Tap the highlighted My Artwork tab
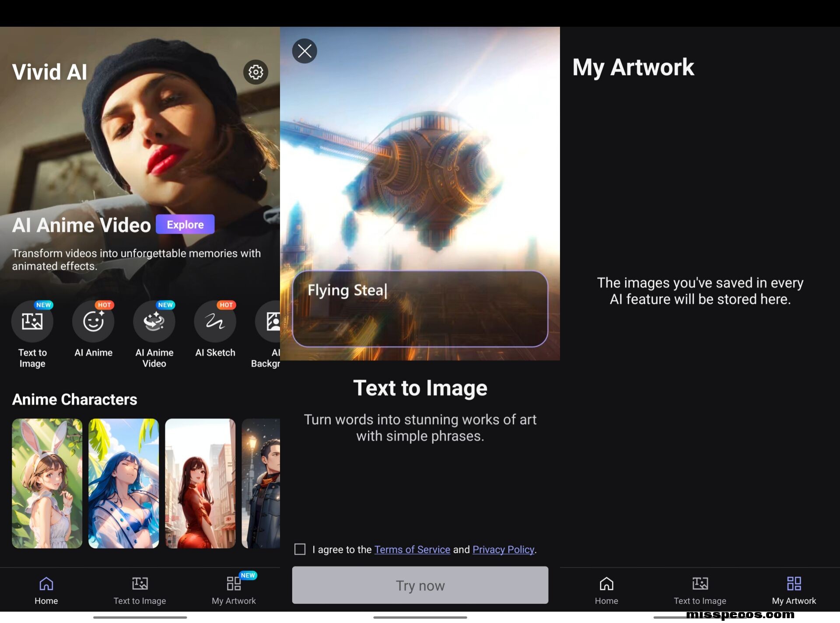The width and height of the screenshot is (840, 623). (x=794, y=591)
